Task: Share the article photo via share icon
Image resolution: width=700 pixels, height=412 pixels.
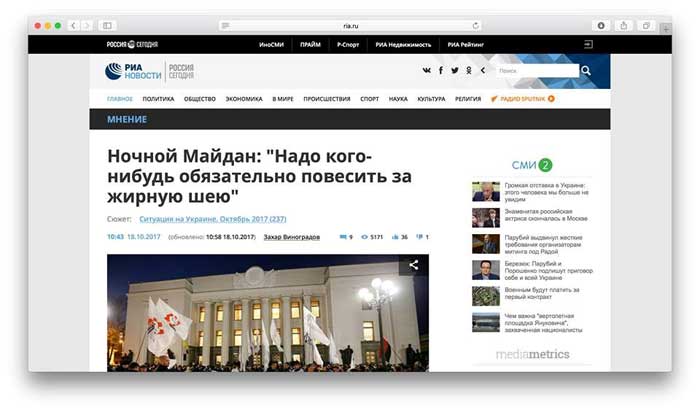Action: [413, 266]
